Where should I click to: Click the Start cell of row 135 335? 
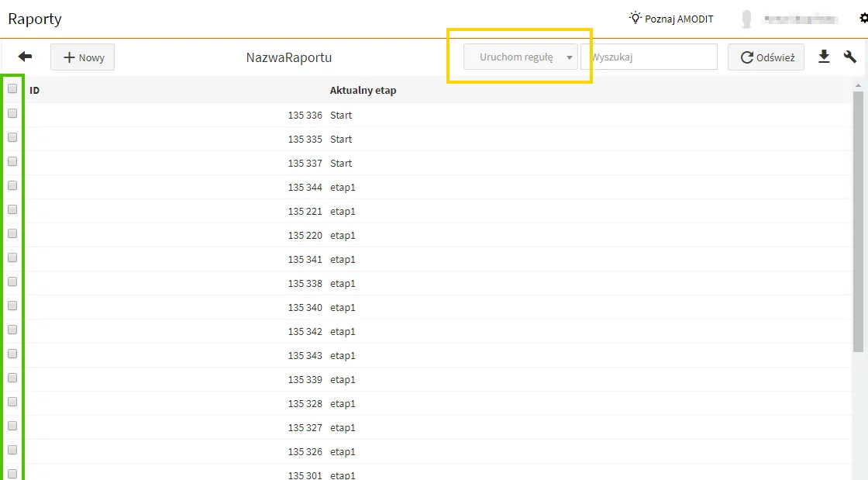[x=341, y=139]
